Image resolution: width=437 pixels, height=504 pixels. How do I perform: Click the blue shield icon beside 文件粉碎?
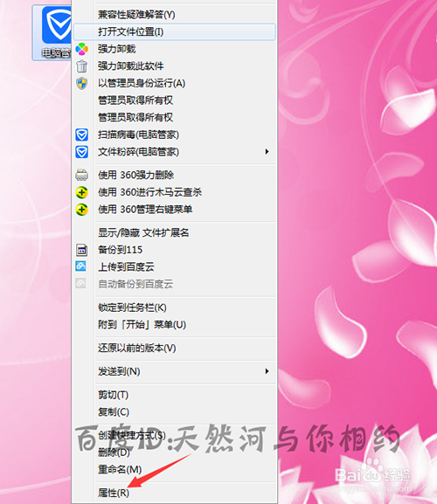pyautogui.click(x=81, y=152)
